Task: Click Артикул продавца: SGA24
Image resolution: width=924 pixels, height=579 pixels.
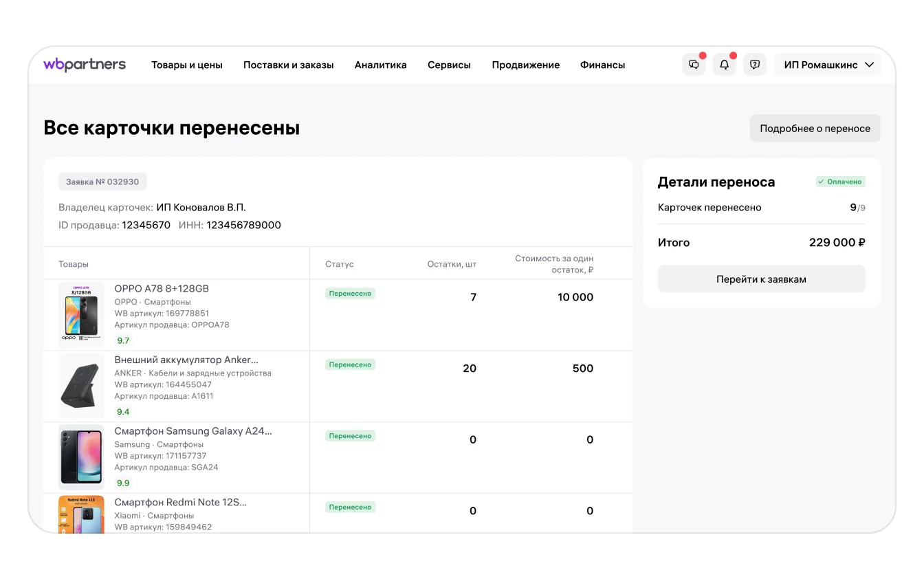Action: click(166, 468)
